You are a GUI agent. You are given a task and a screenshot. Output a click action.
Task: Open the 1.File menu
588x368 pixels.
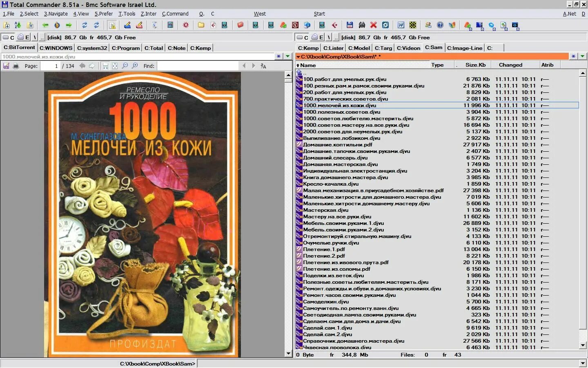[9, 14]
